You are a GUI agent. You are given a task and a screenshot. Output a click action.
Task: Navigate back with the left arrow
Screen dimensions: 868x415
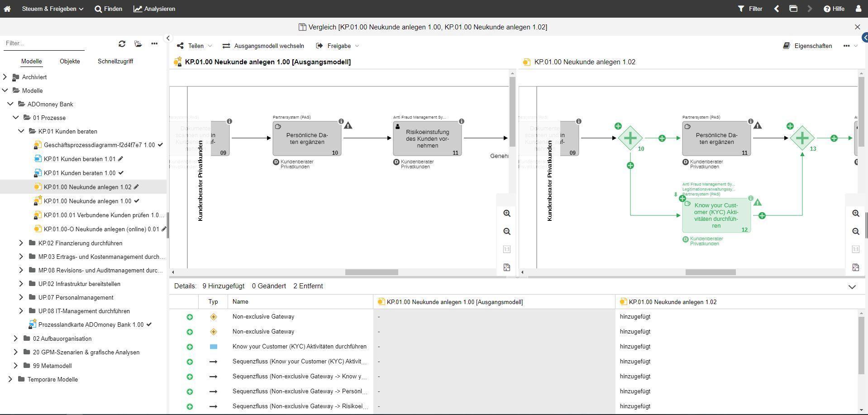tap(777, 9)
